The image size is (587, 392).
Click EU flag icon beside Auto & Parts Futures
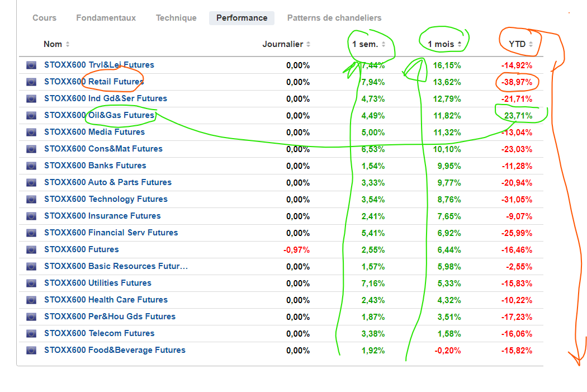[31, 183]
